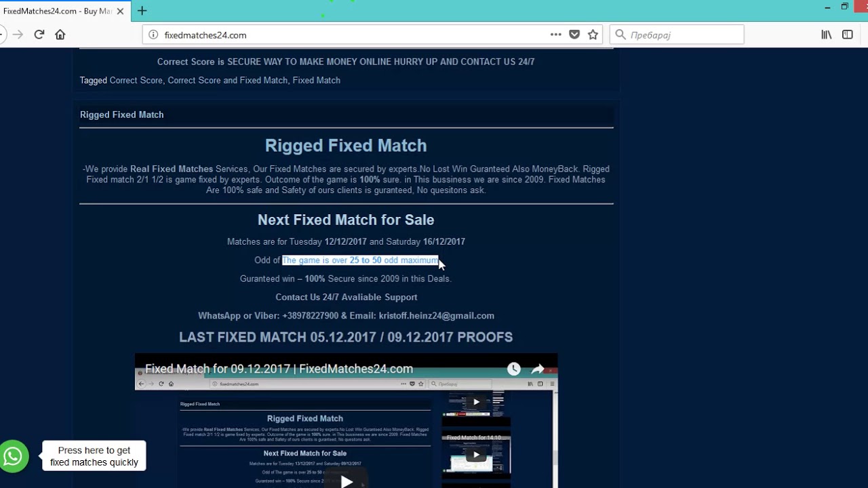
Task: Play the embedded Fixed Match video
Action: 347,481
